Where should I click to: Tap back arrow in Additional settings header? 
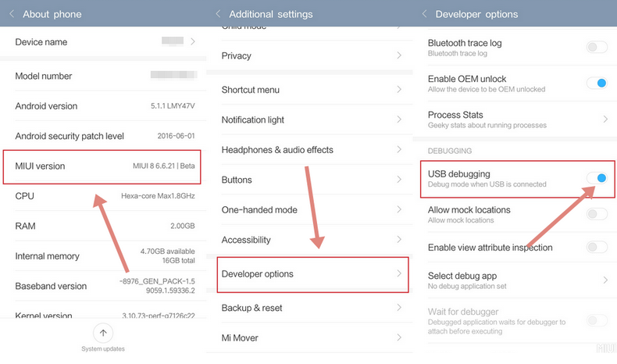(x=218, y=14)
